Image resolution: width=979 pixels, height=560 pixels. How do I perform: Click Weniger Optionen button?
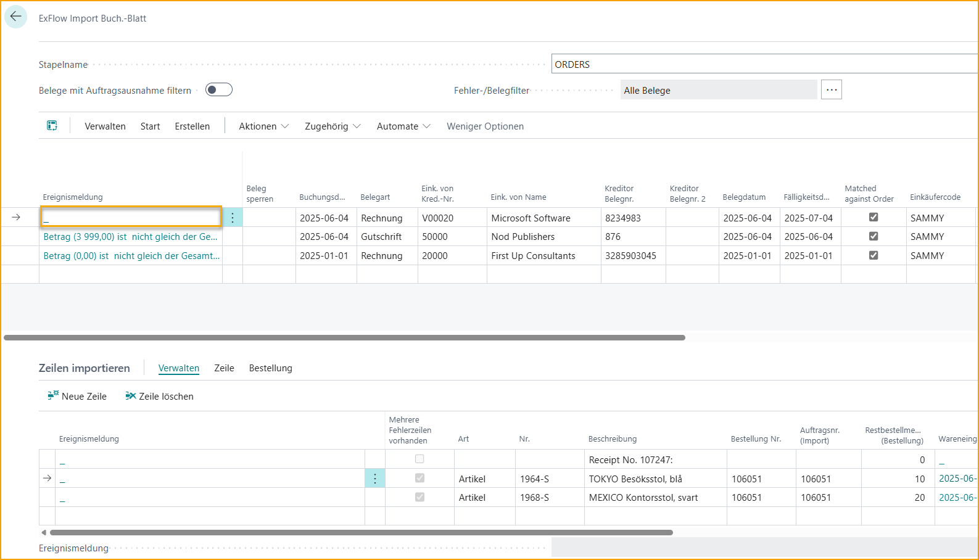click(x=485, y=126)
